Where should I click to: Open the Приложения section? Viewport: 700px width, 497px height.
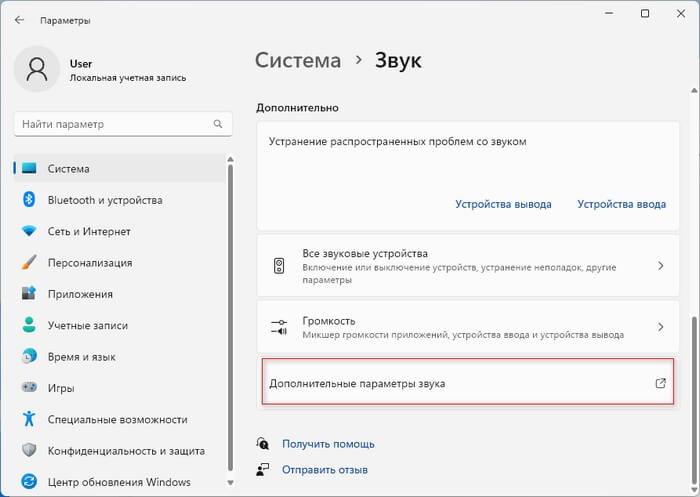pyautogui.click(x=120, y=294)
